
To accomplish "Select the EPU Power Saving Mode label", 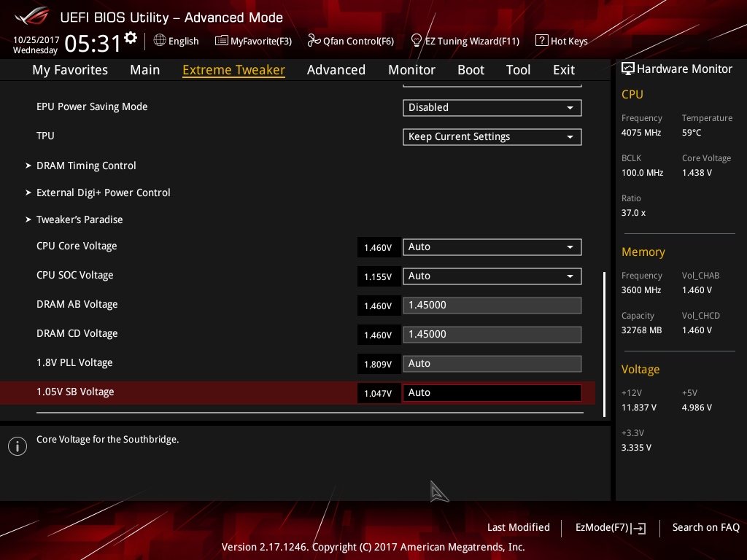I will click(92, 106).
